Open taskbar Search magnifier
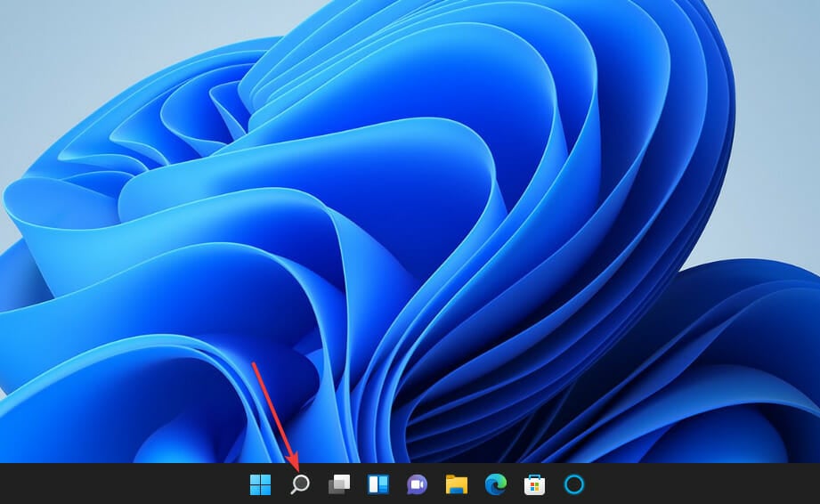This screenshot has width=820, height=504. tap(300, 484)
